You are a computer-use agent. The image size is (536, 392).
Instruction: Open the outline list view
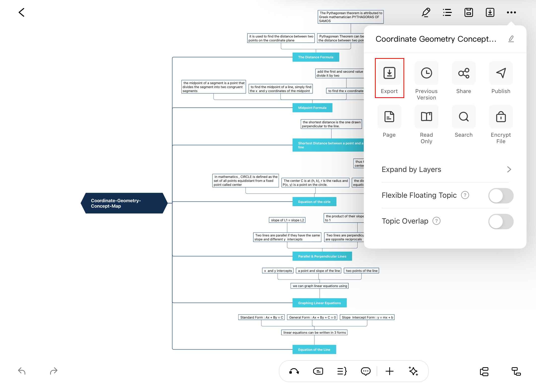(447, 12)
